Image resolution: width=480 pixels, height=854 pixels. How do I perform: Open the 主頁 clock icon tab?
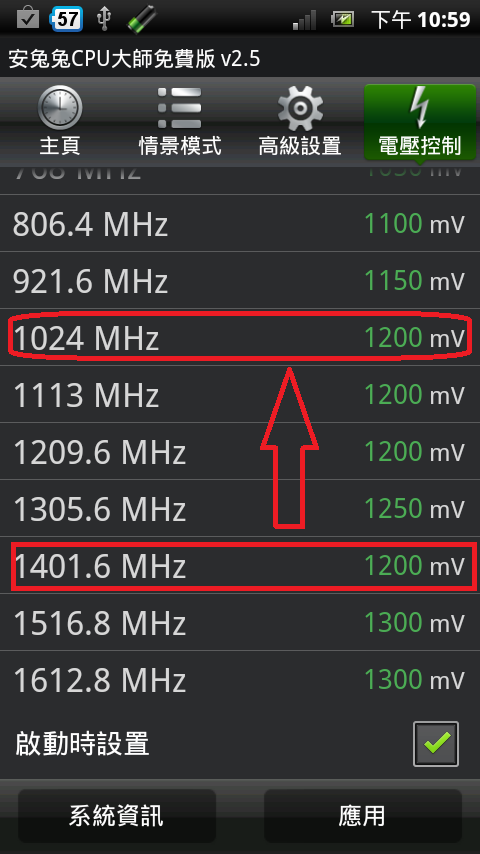click(60, 121)
